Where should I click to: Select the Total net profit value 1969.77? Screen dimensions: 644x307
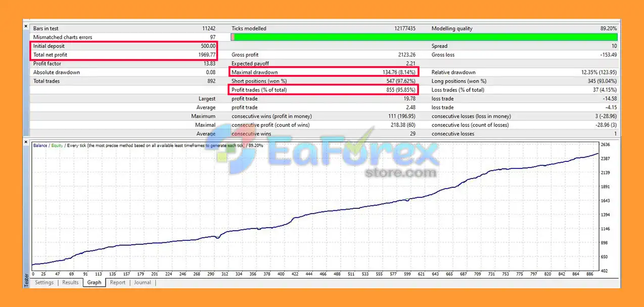click(x=205, y=55)
